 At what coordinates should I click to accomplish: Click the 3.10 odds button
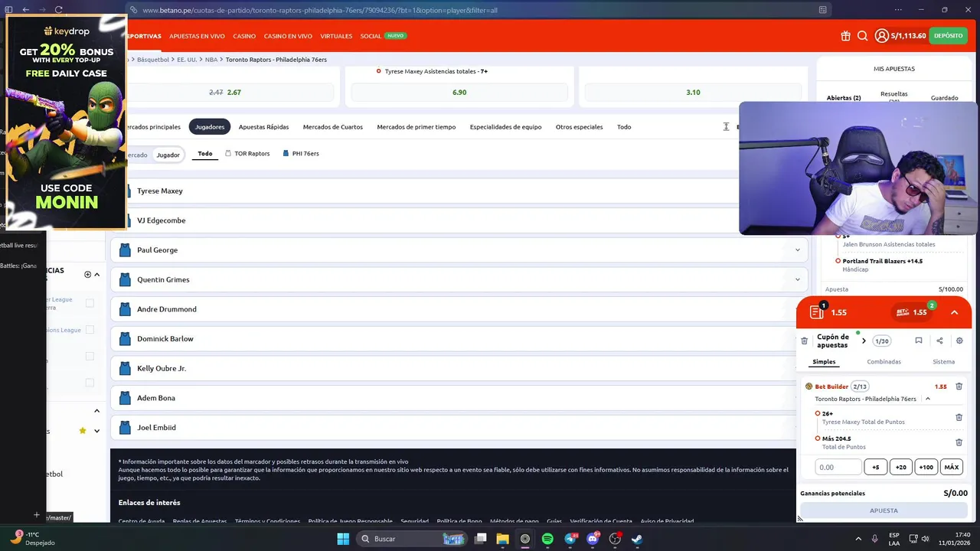tap(693, 93)
